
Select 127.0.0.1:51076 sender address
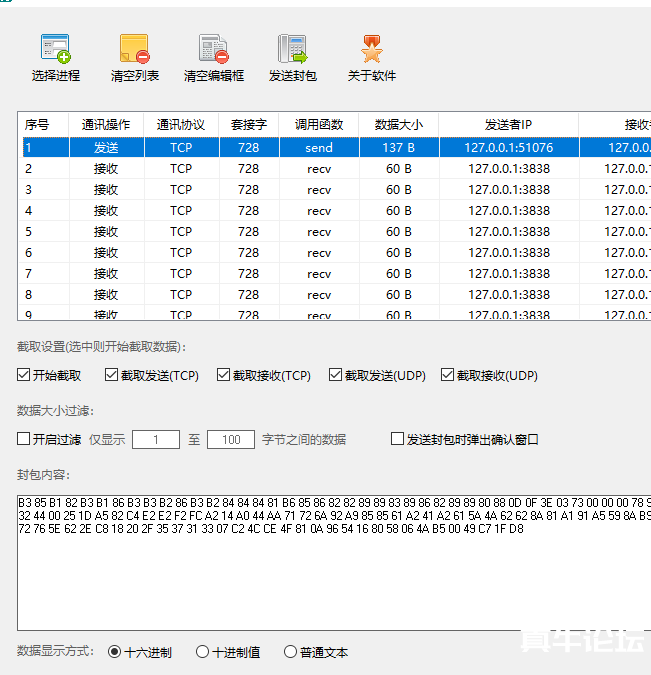509,148
